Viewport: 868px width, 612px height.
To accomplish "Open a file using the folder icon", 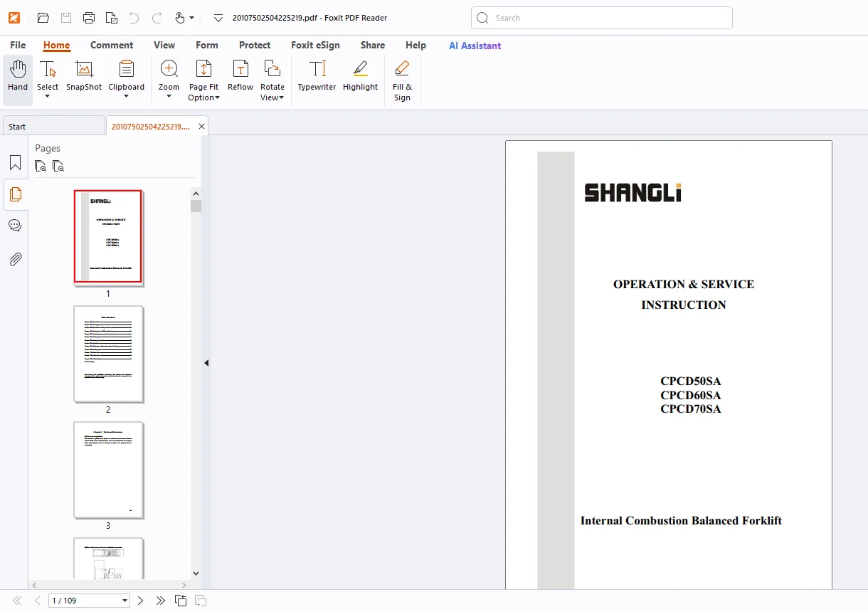I will pos(43,18).
